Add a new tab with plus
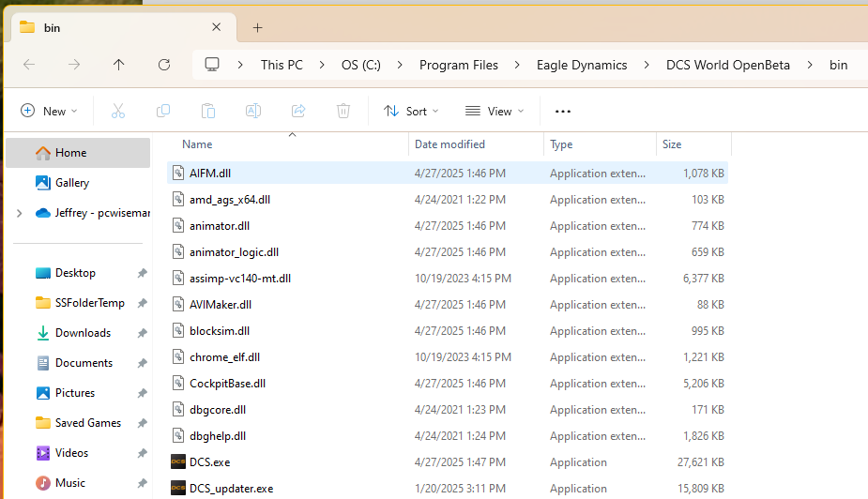 [x=257, y=27]
